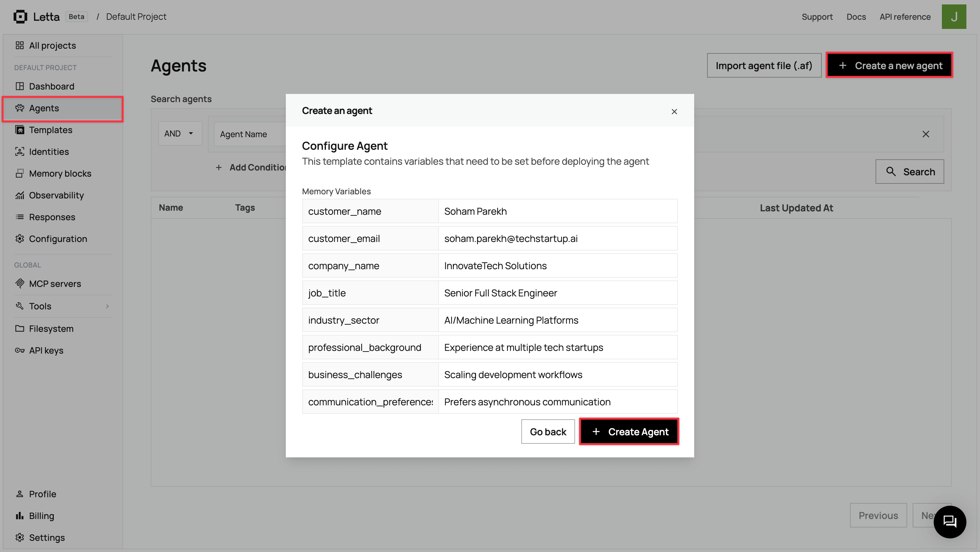Dismiss the Create an agent dialog

coord(674,112)
